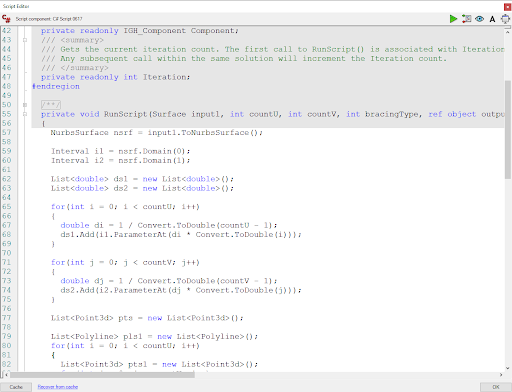The width and height of the screenshot is (512, 392).
Task: Click line number 65 in the gutter
Action: (x=7, y=207)
